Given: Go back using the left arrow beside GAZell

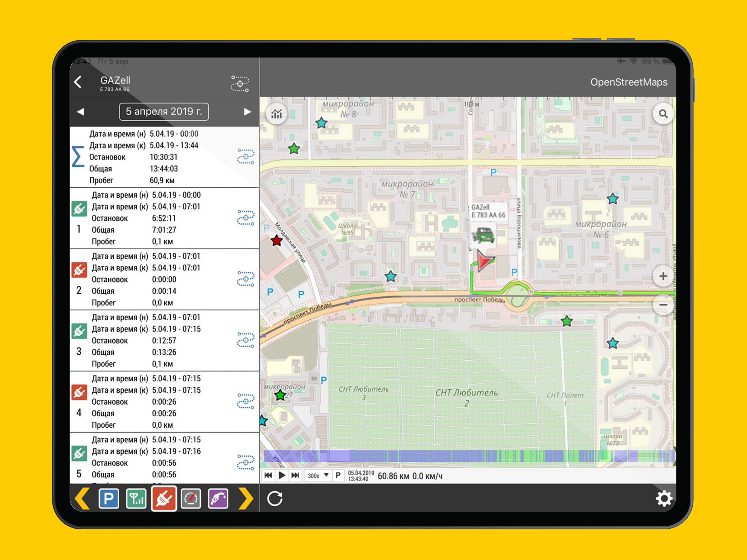Looking at the screenshot, I should 78,82.
